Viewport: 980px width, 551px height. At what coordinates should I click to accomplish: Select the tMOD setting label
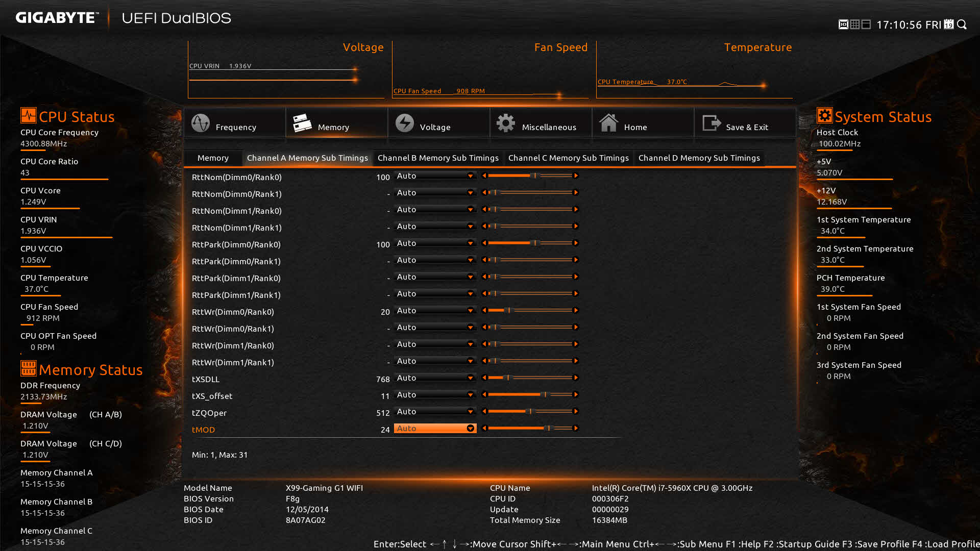203,430
